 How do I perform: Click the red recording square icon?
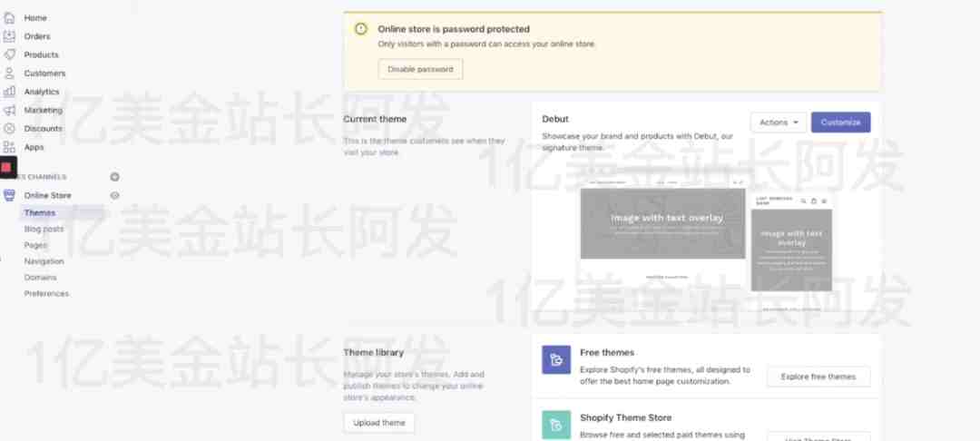(6, 167)
